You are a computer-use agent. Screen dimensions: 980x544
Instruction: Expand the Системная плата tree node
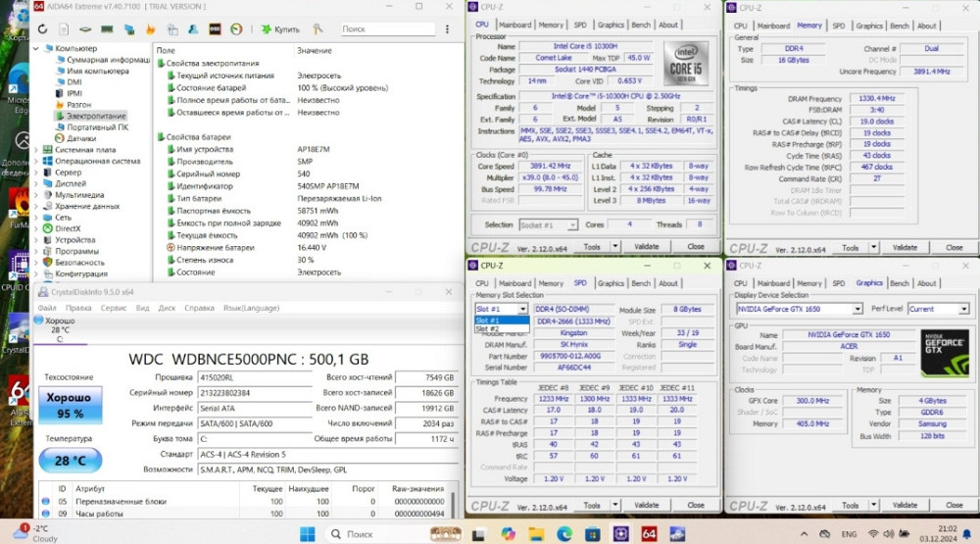(37, 150)
